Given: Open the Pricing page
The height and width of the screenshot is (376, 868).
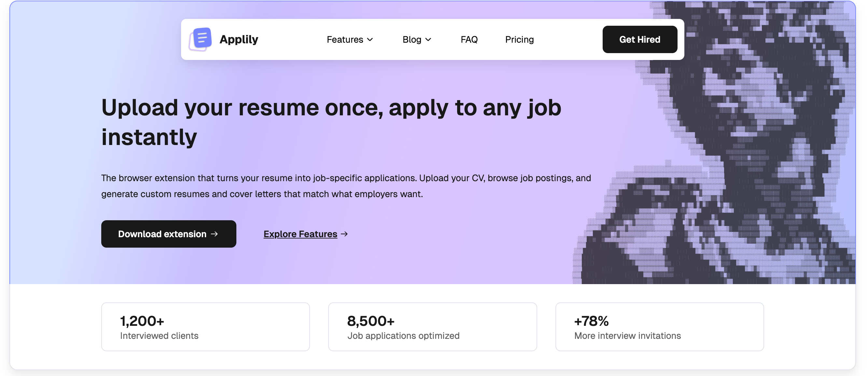Looking at the screenshot, I should point(519,39).
